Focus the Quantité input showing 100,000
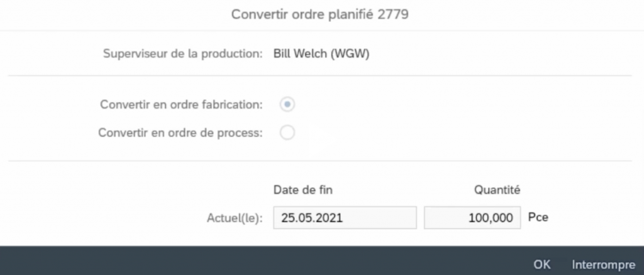Image resolution: width=644 pixels, height=275 pixels. pos(472,218)
